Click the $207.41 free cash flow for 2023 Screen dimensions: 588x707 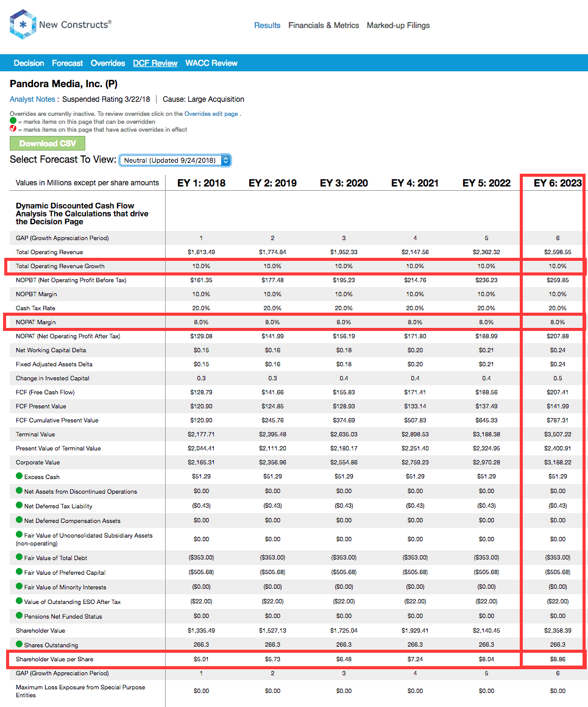[x=558, y=393]
